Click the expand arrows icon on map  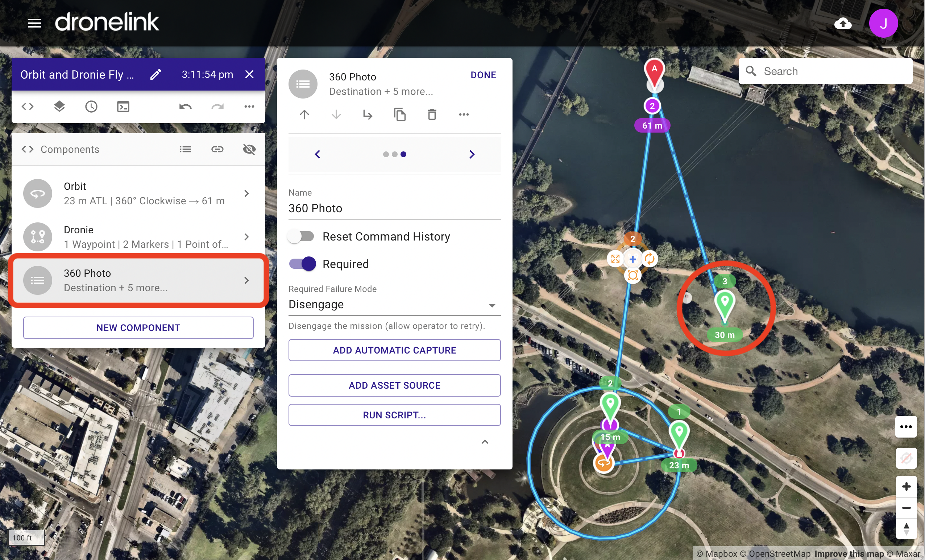[615, 259]
